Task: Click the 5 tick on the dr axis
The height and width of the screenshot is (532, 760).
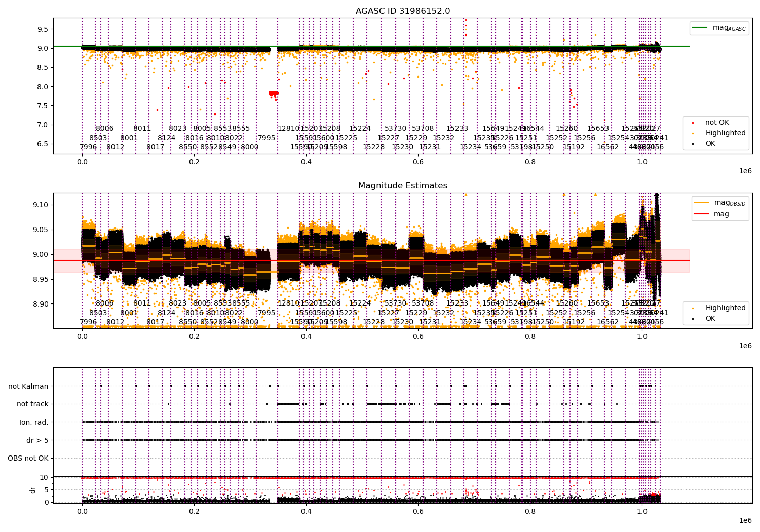Action: [x=47, y=490]
